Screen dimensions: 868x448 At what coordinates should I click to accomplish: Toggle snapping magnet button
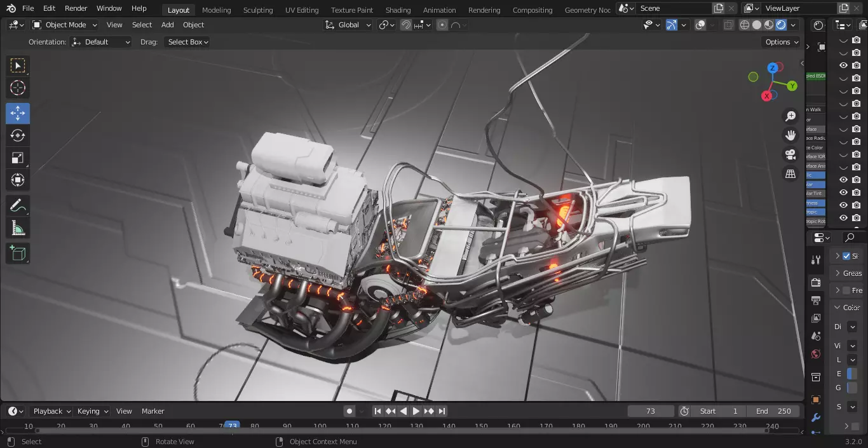click(x=405, y=25)
